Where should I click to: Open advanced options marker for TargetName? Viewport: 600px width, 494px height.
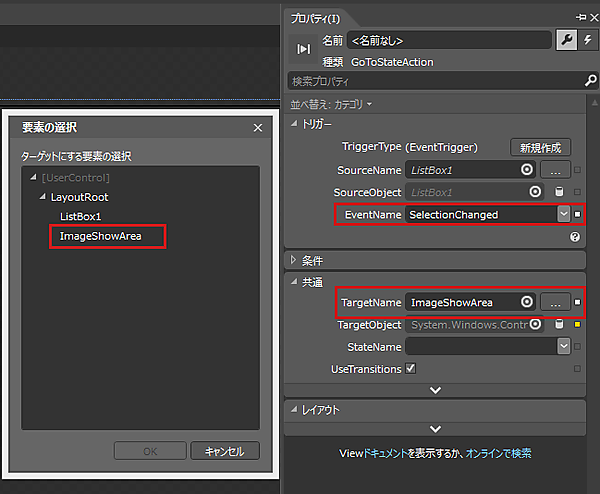tap(577, 302)
